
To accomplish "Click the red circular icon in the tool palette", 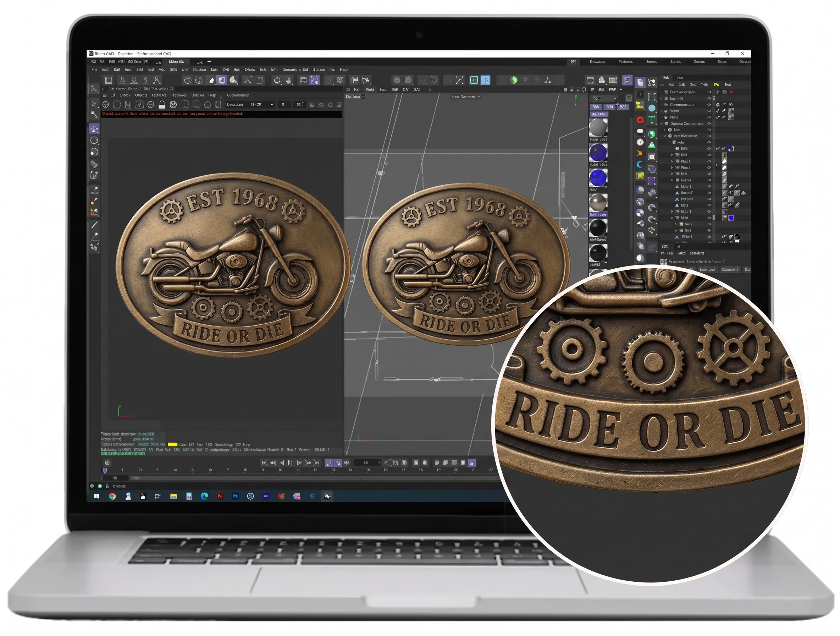I will click(640, 120).
